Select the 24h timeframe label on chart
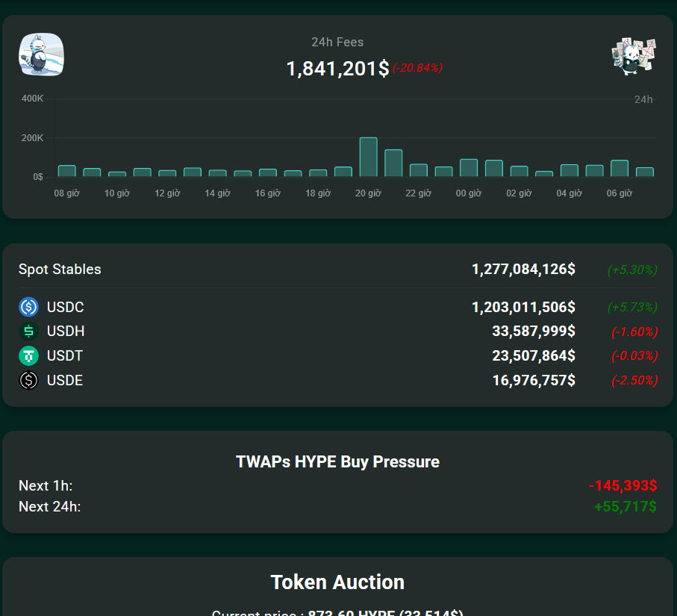This screenshot has height=616, width=677. tap(643, 99)
